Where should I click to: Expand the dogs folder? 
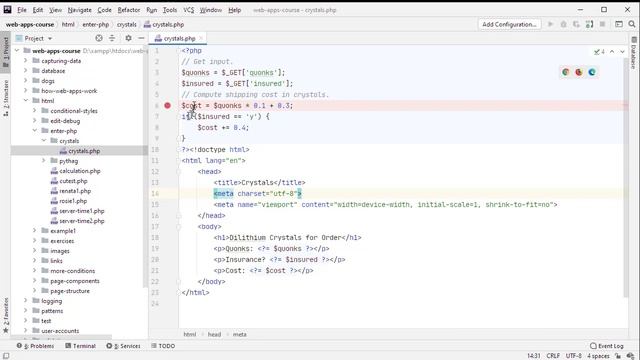click(25, 81)
